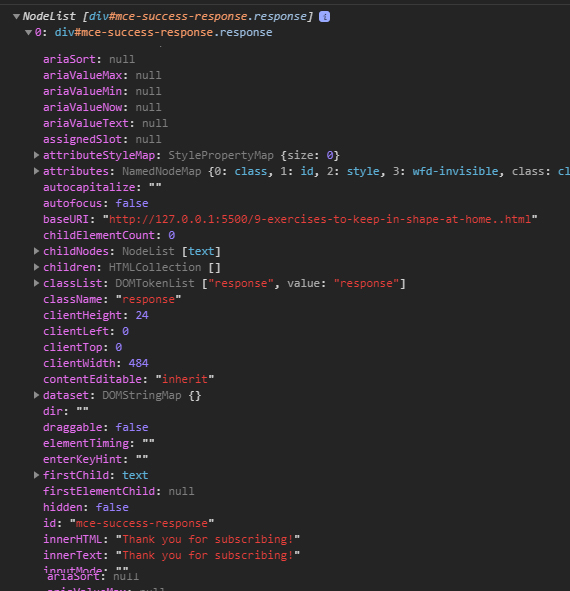Expand the childNodes NodeList property
The height and width of the screenshot is (591, 570).
click(36, 251)
